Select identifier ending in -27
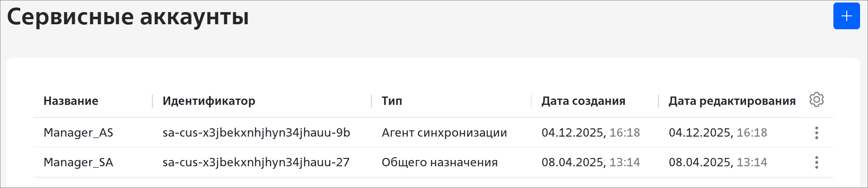The height and width of the screenshot is (188, 868). (x=256, y=163)
